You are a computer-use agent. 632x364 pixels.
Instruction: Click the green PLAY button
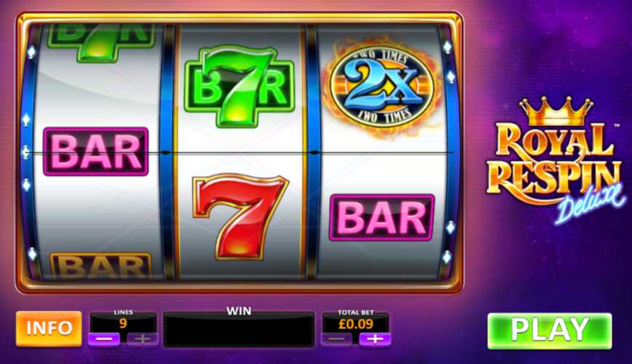tap(550, 331)
